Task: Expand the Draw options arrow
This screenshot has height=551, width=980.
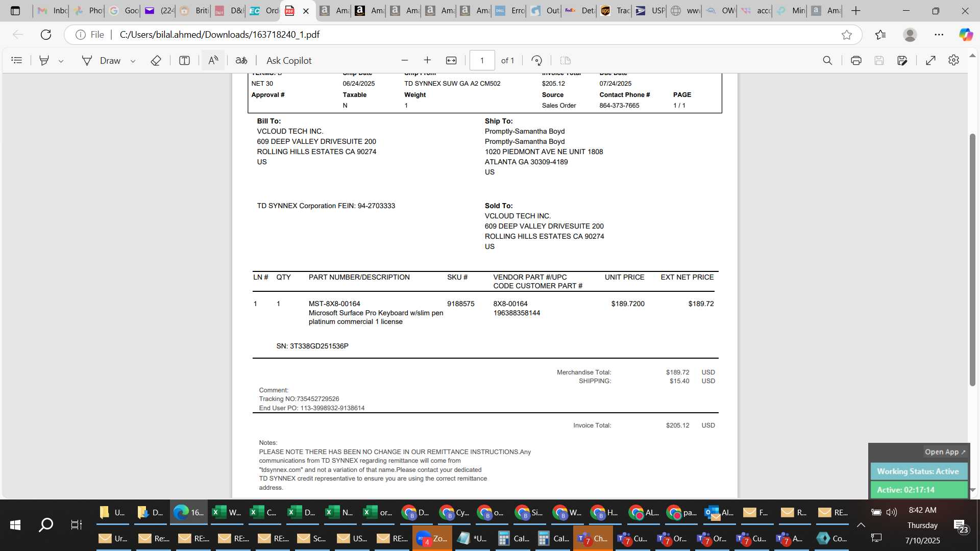Action: (x=133, y=61)
